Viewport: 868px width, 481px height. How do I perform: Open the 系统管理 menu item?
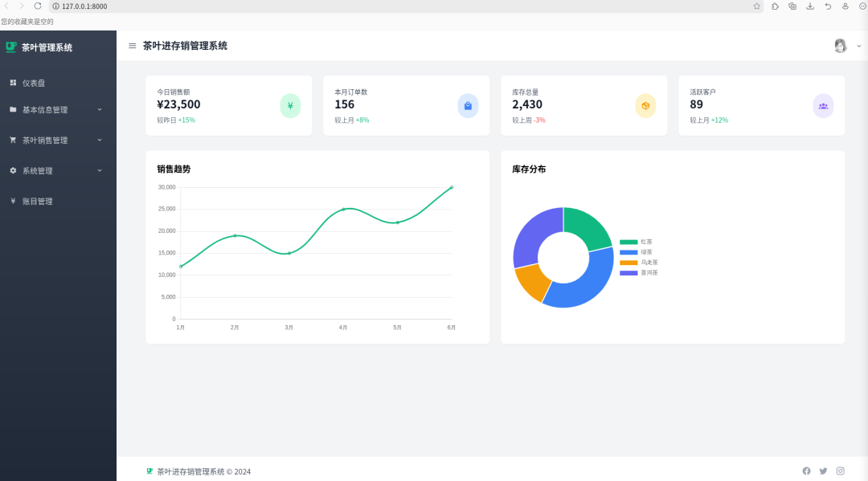coord(58,170)
